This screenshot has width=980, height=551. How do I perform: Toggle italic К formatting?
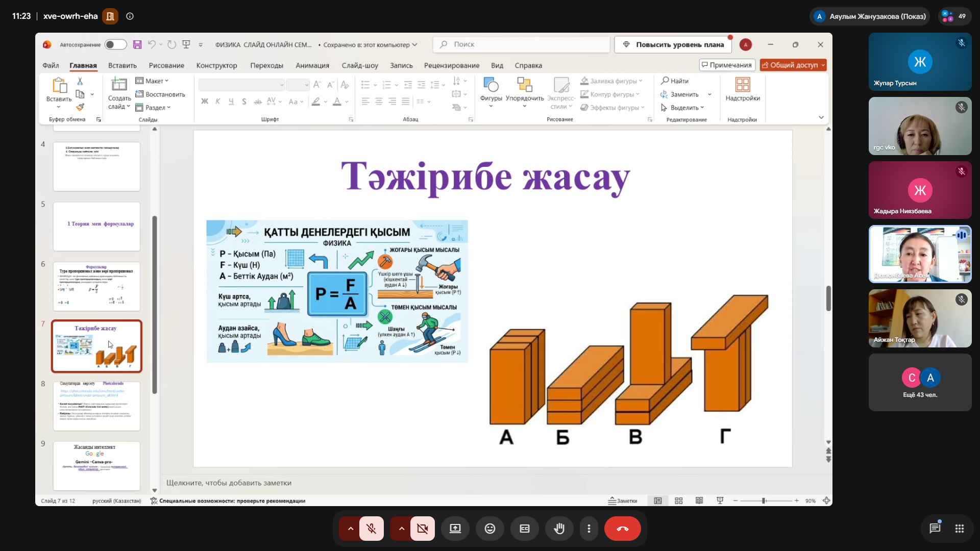[x=218, y=102]
